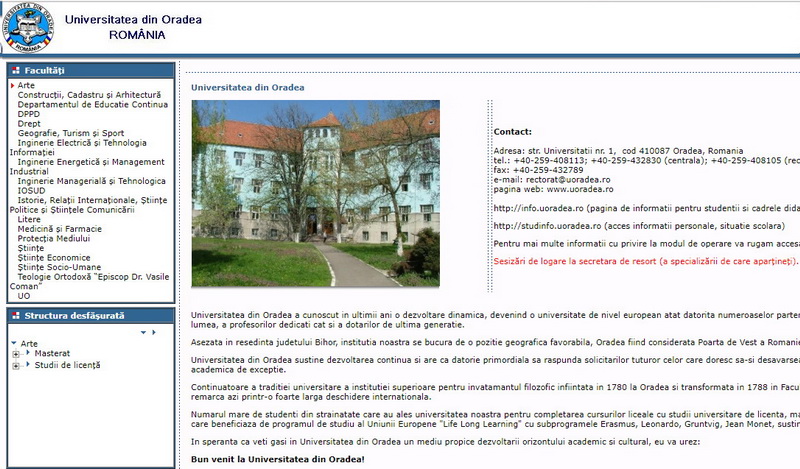Open Științe Socio-Umane faculty
This screenshot has width=800, height=469.
tap(59, 267)
